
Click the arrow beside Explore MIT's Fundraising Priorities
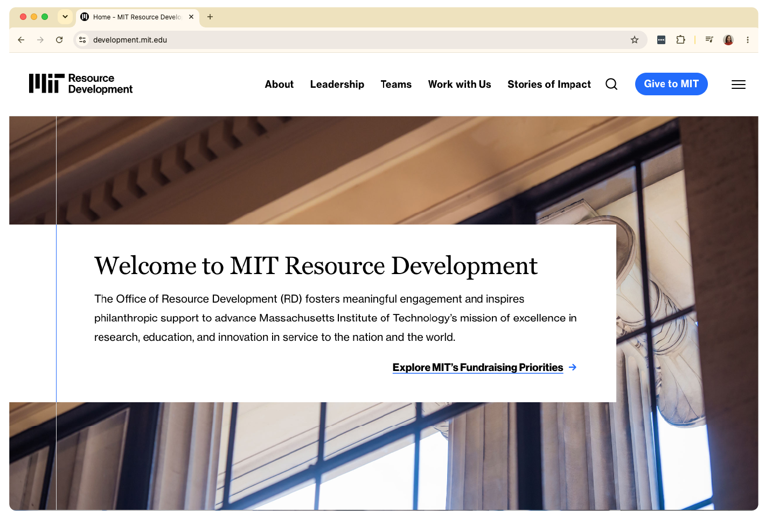(573, 367)
